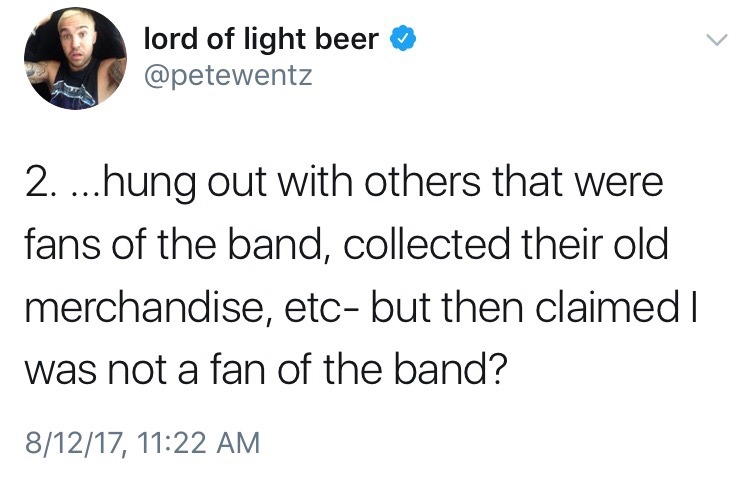This screenshot has width=750, height=486.
Task: Click the display name 'lord of light beer'
Action: 262,40
